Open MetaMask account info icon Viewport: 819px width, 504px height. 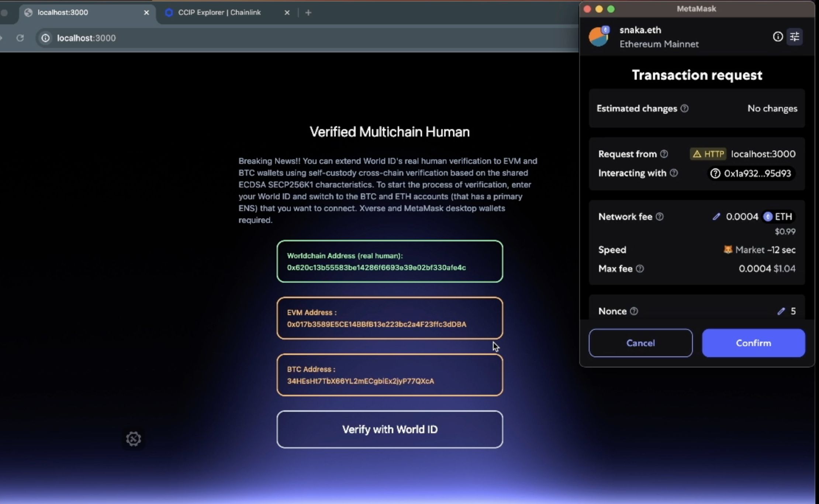coord(778,37)
